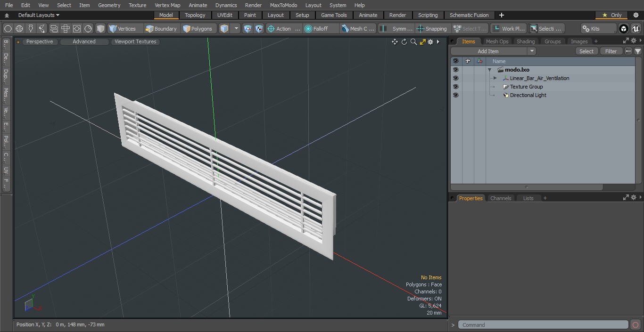Click the Boundary button
This screenshot has width=644, height=332.
161,29
